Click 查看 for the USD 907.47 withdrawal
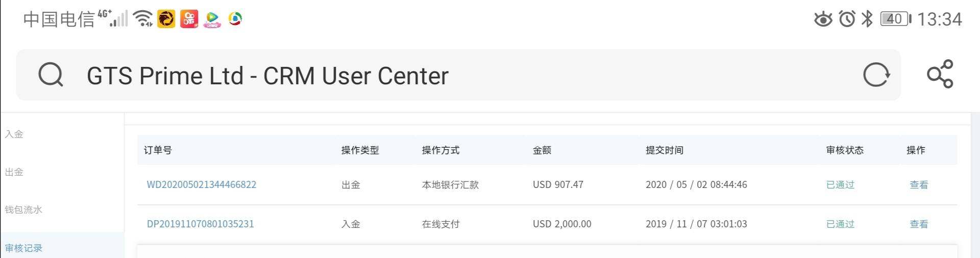The image size is (980, 258). pyautogui.click(x=919, y=185)
